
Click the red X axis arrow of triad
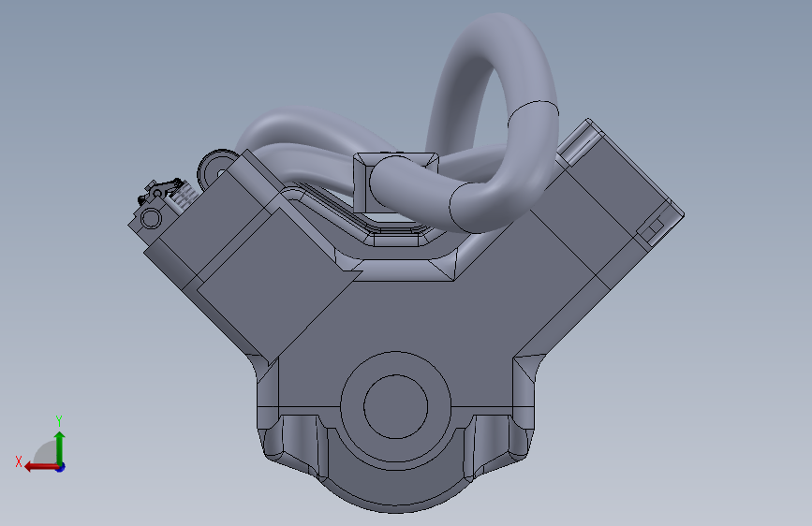[x=41, y=467]
